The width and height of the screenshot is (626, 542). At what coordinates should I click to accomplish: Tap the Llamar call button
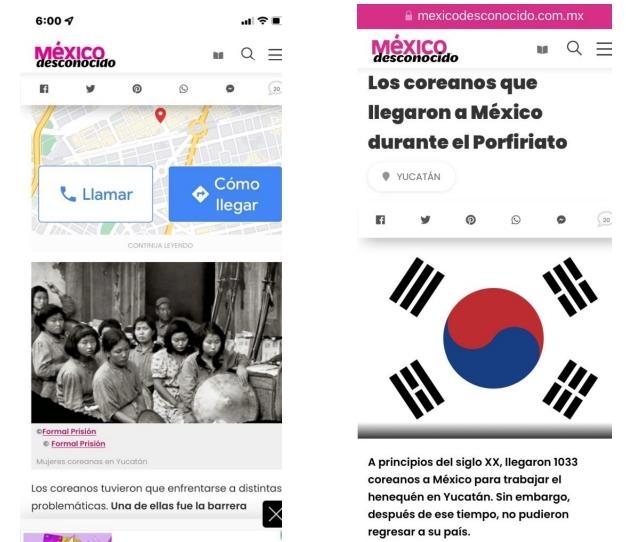[95, 194]
